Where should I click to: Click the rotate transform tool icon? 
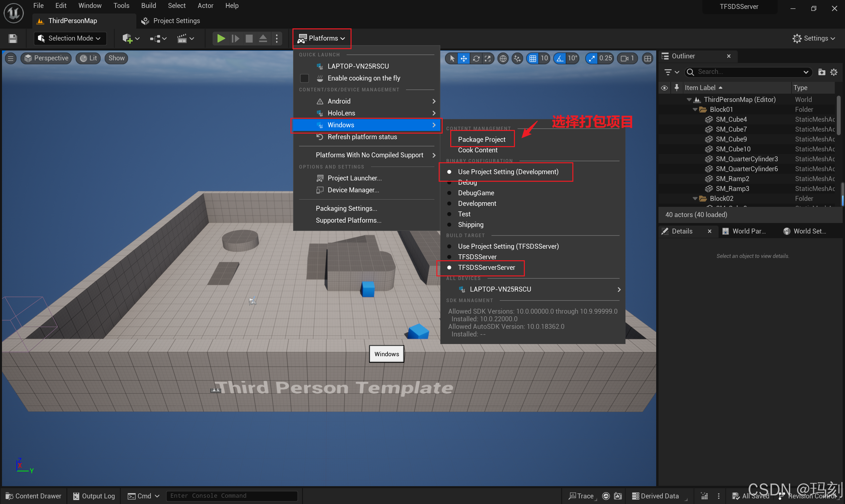pyautogui.click(x=476, y=58)
